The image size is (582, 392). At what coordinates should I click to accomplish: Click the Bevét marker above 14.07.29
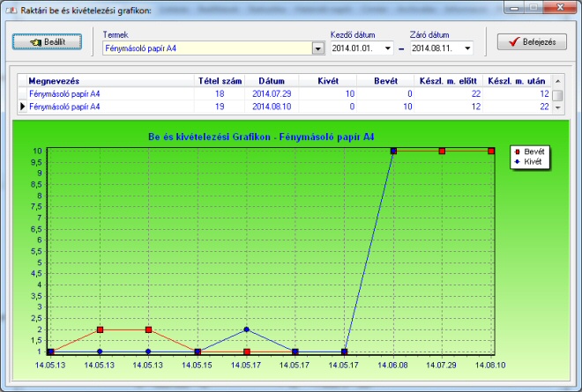click(442, 151)
